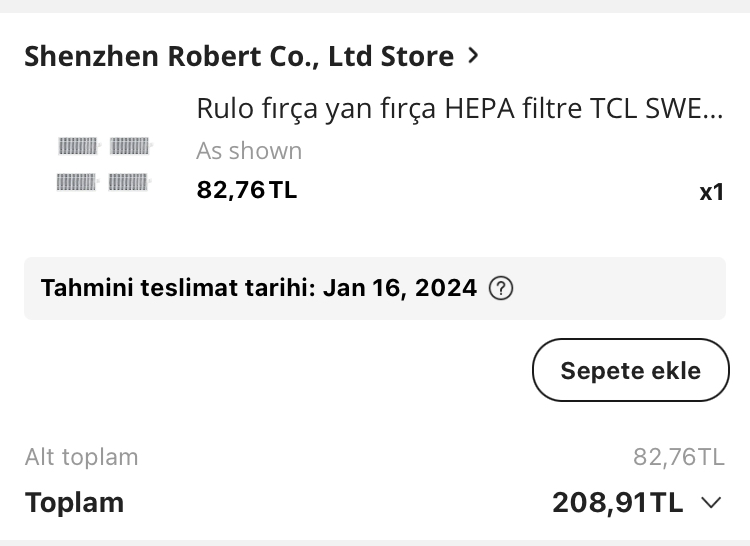Click the 208,91TL total amount

coord(618,502)
